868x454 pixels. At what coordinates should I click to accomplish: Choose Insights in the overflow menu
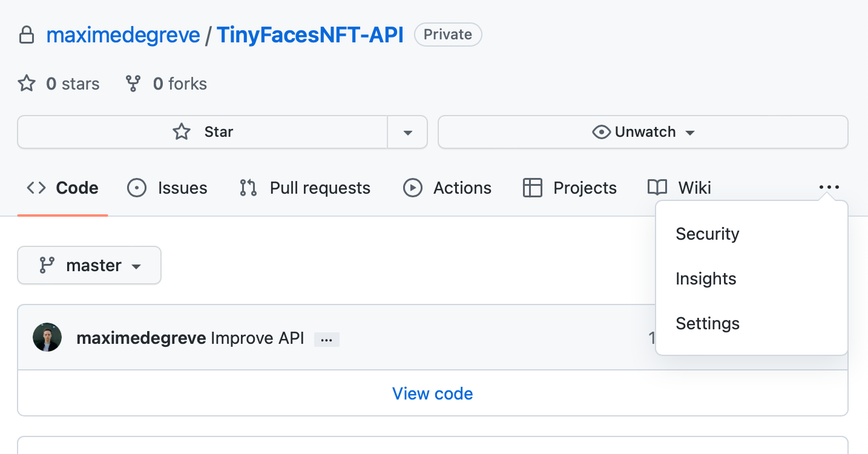pyautogui.click(x=706, y=279)
